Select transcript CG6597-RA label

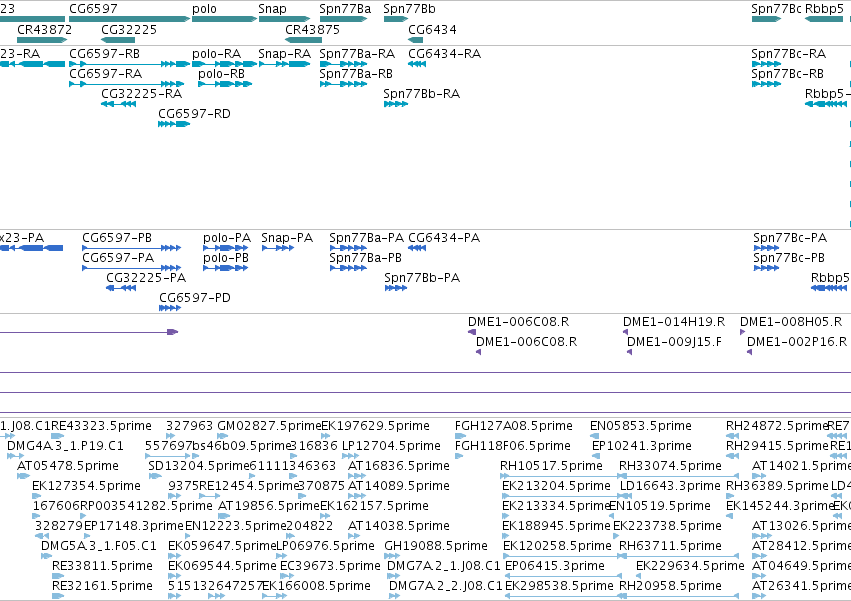[106, 74]
